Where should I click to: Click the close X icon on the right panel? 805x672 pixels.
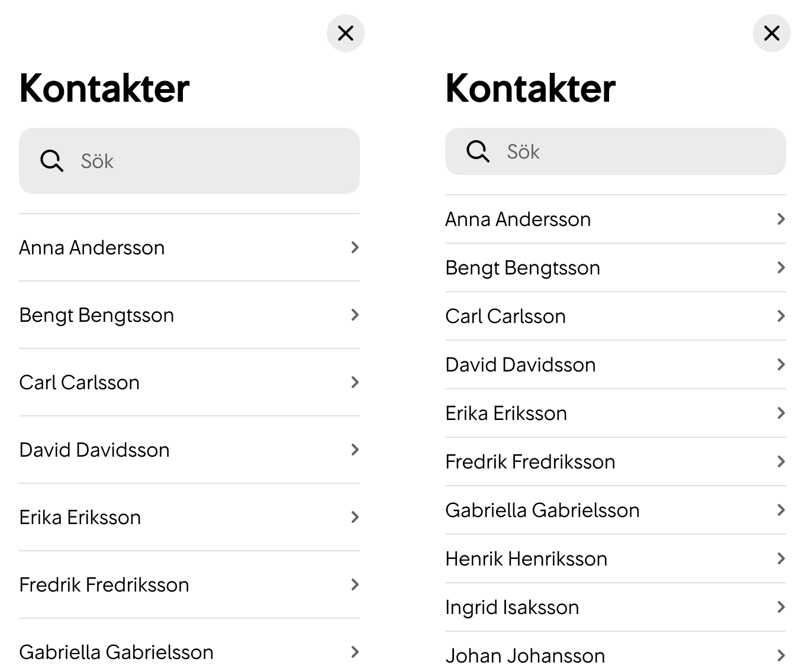tap(771, 34)
